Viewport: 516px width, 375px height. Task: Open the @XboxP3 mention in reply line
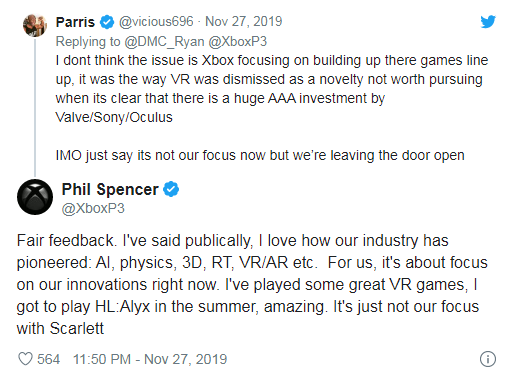(x=238, y=42)
